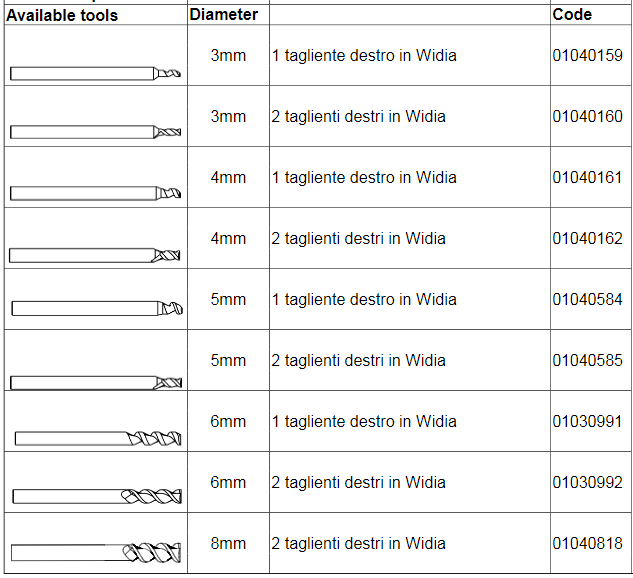
Task: Click the Available tools column header
Action: [x=62, y=15]
